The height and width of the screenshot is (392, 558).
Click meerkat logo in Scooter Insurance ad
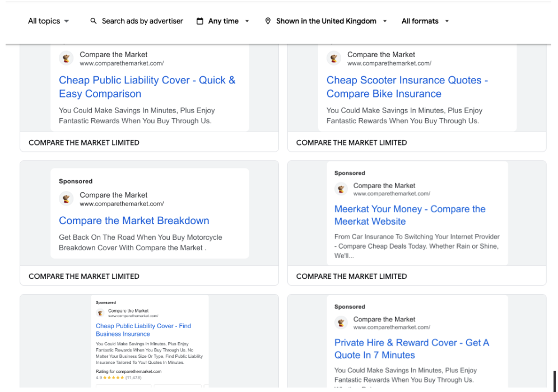[334, 58]
